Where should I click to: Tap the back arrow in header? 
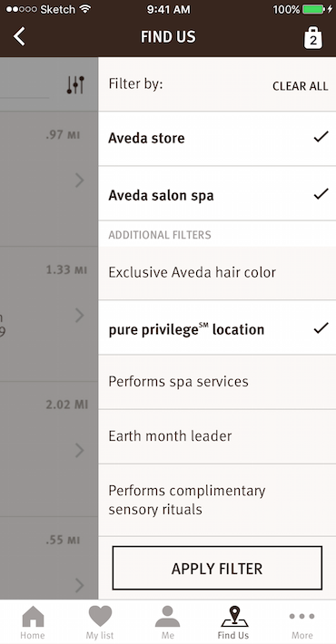[19, 36]
